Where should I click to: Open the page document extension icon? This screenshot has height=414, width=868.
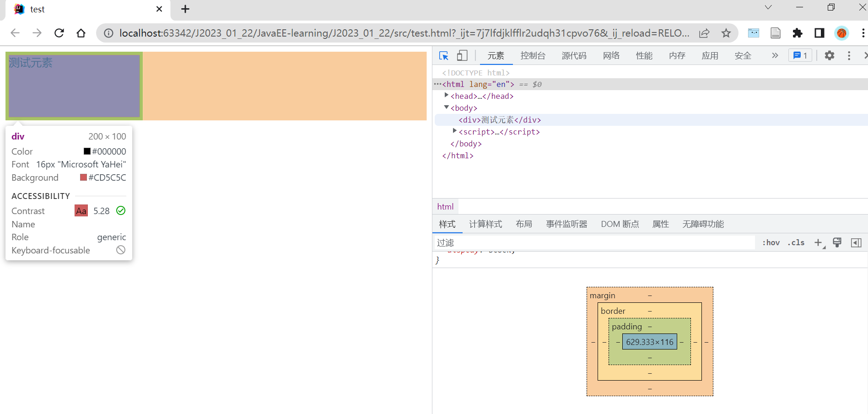point(776,33)
